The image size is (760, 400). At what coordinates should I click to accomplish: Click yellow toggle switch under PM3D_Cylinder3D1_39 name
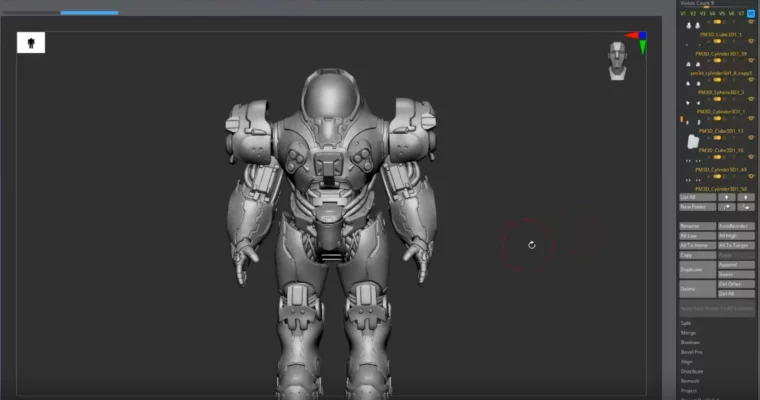click(x=717, y=61)
